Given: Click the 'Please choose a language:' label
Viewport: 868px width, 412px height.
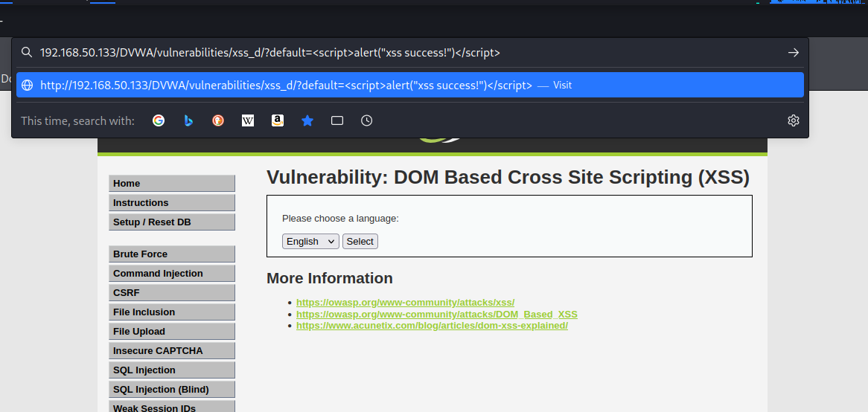Looking at the screenshot, I should [340, 219].
